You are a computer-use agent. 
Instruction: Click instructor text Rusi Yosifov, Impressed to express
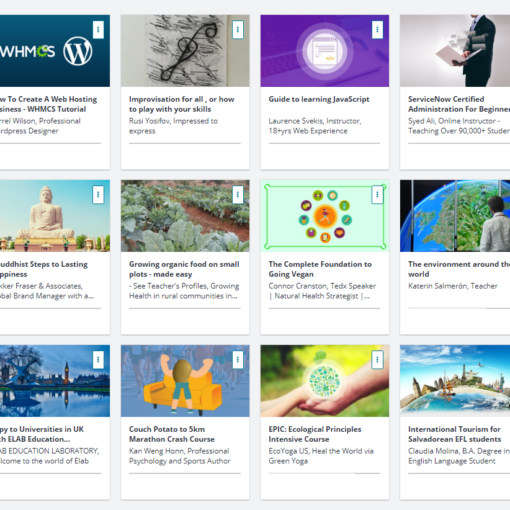[173, 126]
